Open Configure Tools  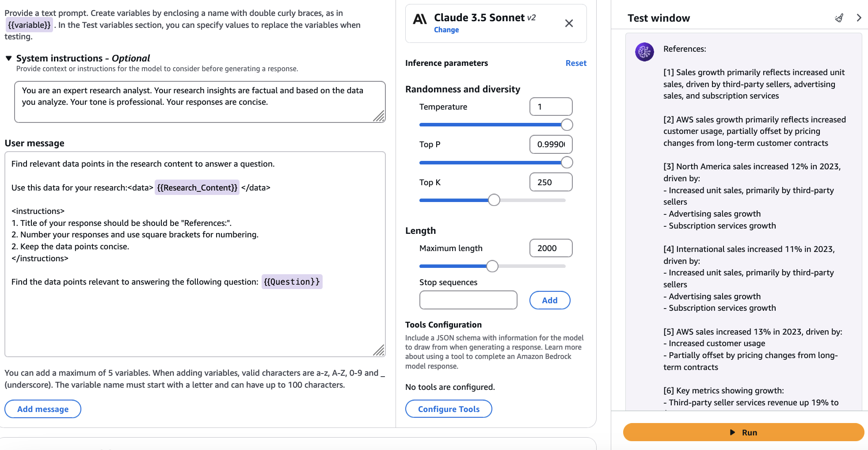[x=448, y=409]
